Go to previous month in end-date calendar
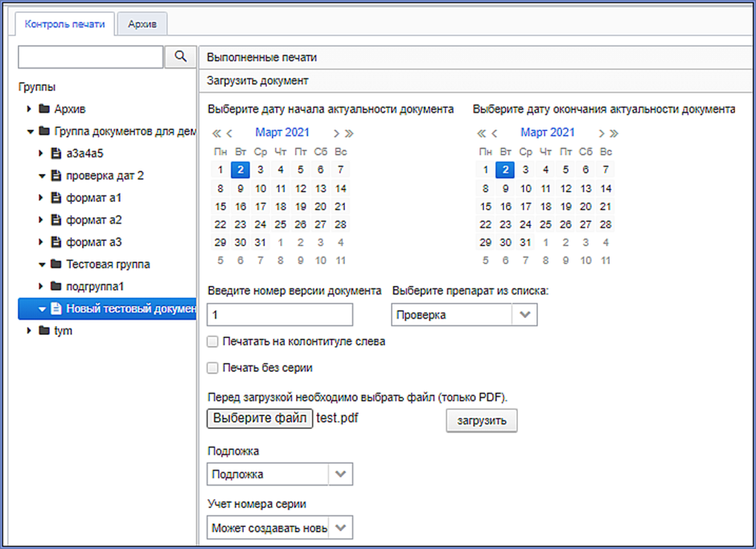 click(494, 133)
